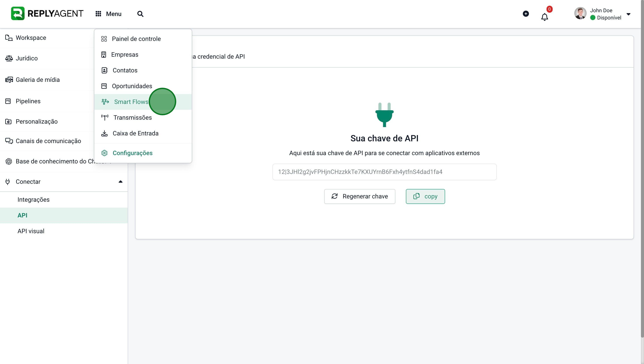Open Caixa de Entrada menu entry
This screenshot has width=644, height=364.
[x=143, y=133]
